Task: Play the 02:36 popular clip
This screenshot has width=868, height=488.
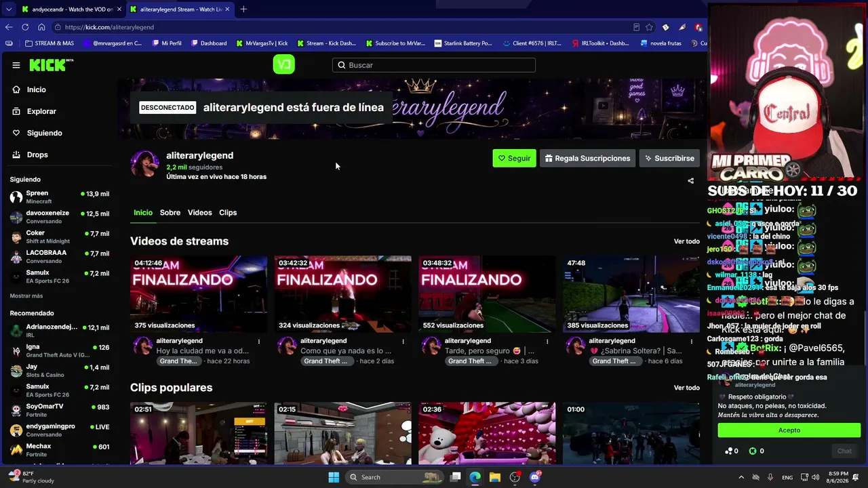Action: [x=487, y=434]
